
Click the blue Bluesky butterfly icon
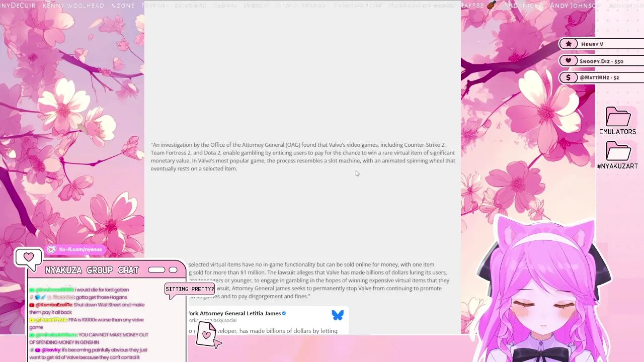pyautogui.click(x=338, y=315)
